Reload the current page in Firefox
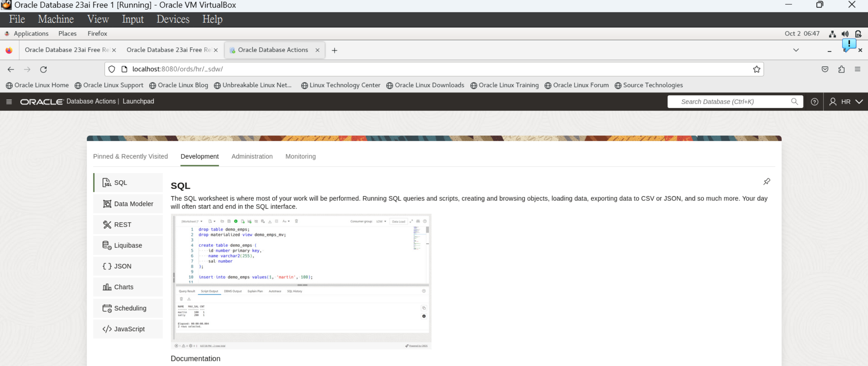 [x=43, y=69]
